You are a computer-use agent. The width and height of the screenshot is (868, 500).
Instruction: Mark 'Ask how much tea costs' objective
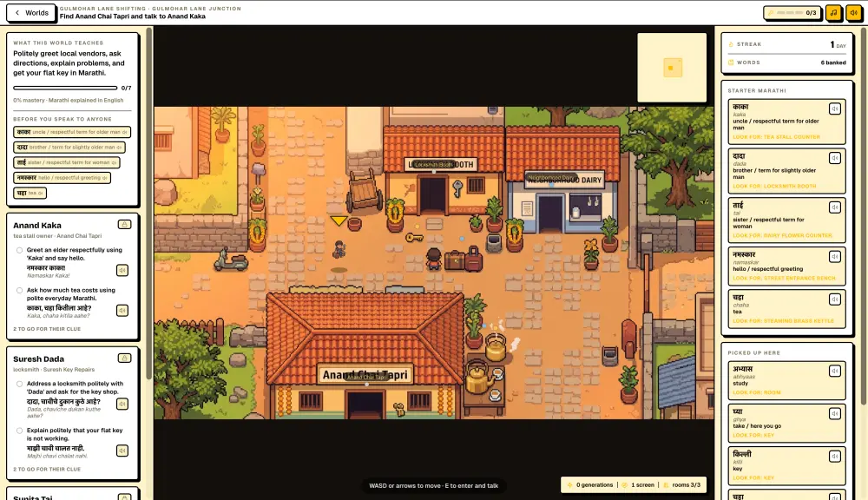tap(19, 290)
